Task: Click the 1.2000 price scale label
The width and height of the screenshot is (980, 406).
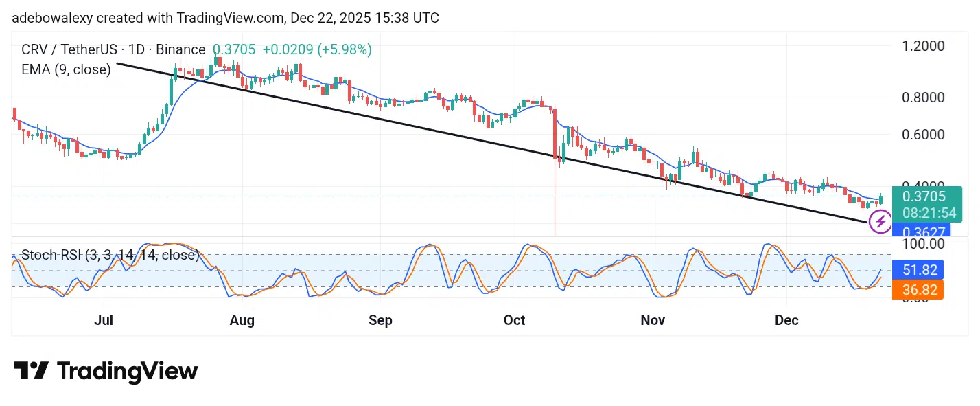Action: [x=924, y=46]
